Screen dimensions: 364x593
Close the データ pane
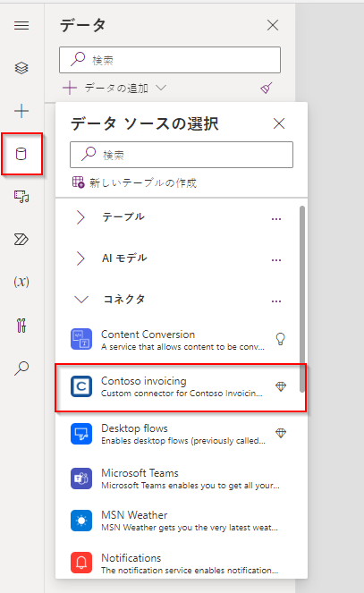(273, 25)
